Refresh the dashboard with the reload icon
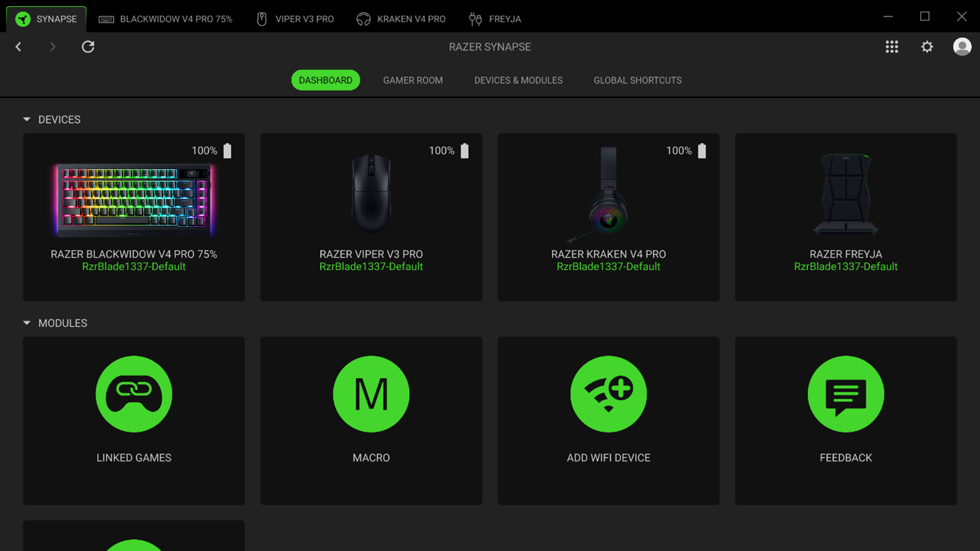The width and height of the screenshot is (980, 551). coord(88,47)
